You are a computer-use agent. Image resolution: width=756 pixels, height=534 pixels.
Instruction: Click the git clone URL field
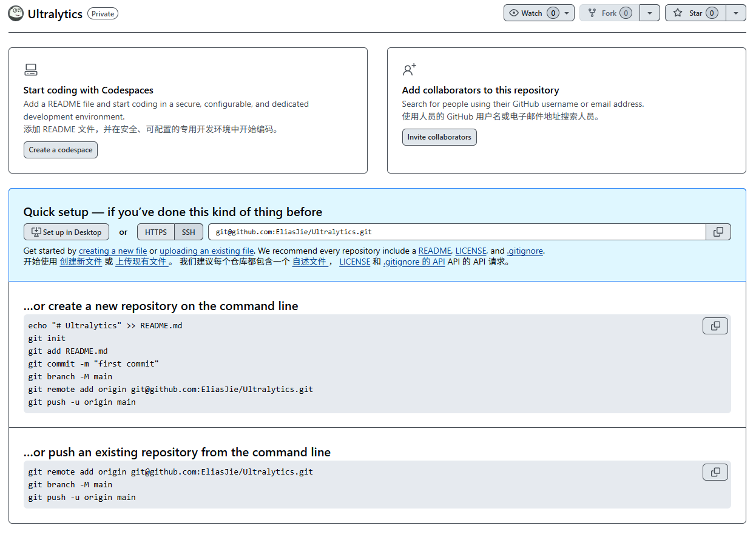457,232
